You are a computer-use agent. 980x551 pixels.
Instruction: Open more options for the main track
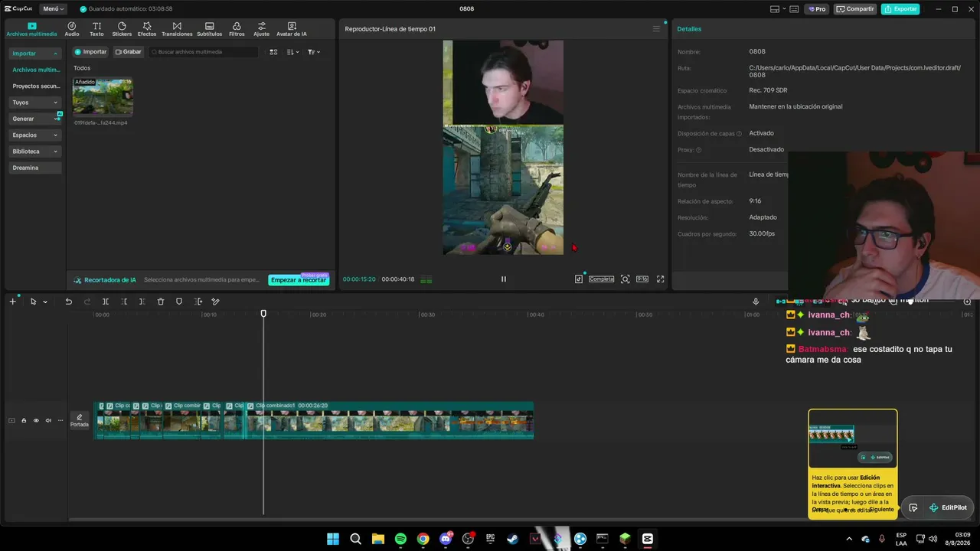pos(60,420)
